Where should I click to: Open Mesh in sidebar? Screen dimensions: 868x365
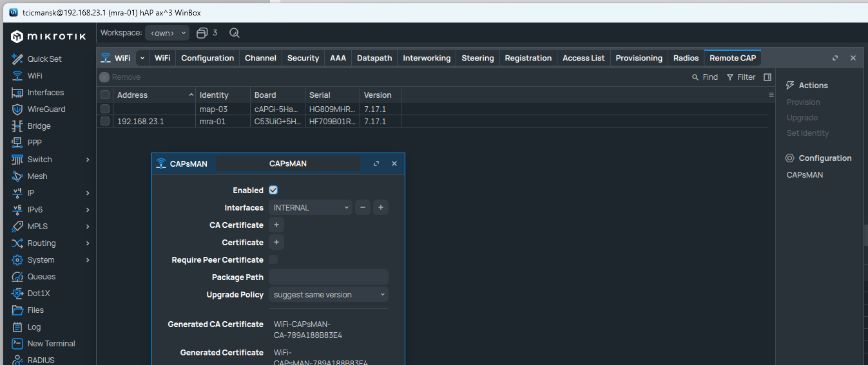pos(37,176)
